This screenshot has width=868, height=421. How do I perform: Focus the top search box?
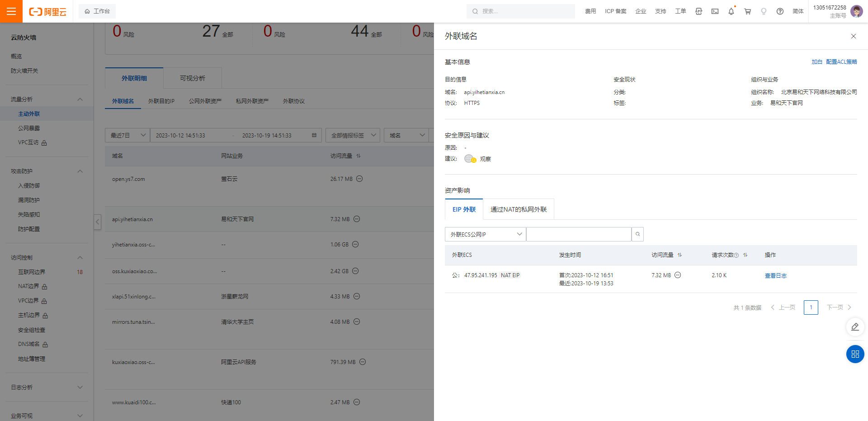(x=521, y=11)
